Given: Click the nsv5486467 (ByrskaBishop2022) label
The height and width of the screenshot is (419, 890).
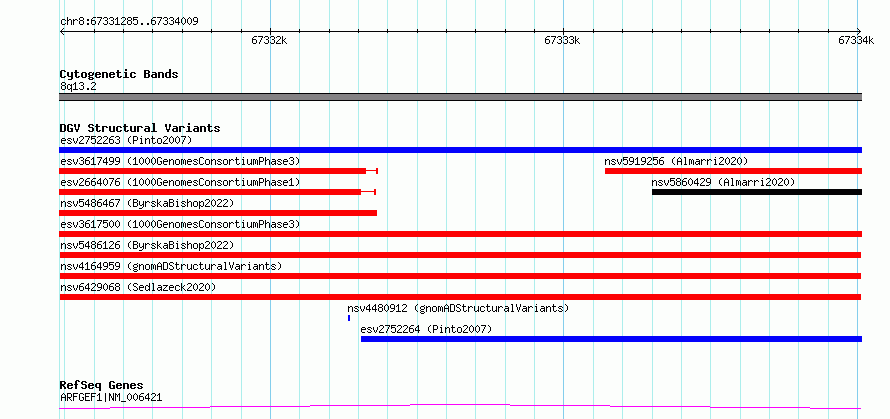Looking at the screenshot, I should 147,203.
